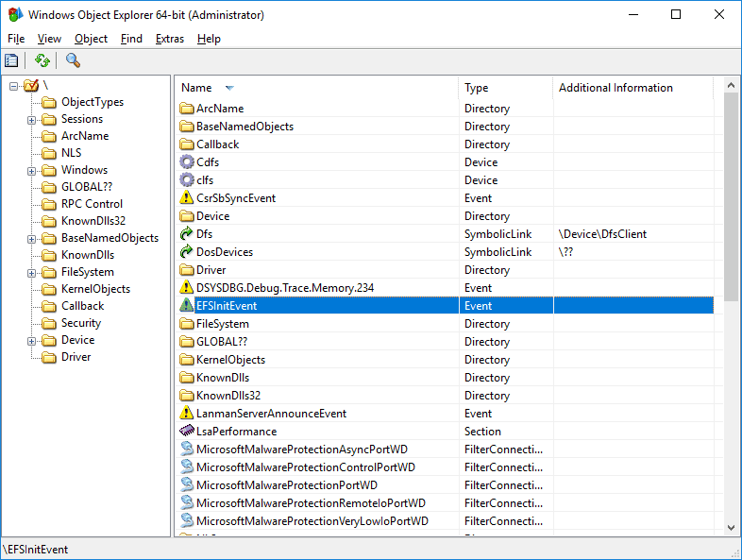Click the Additional Information column header

coord(633,88)
